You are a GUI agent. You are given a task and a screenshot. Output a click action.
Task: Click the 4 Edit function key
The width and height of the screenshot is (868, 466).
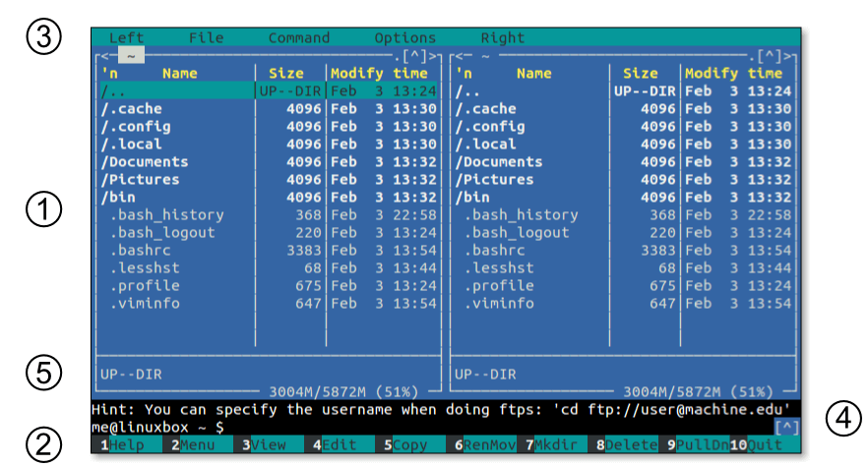pos(340,444)
